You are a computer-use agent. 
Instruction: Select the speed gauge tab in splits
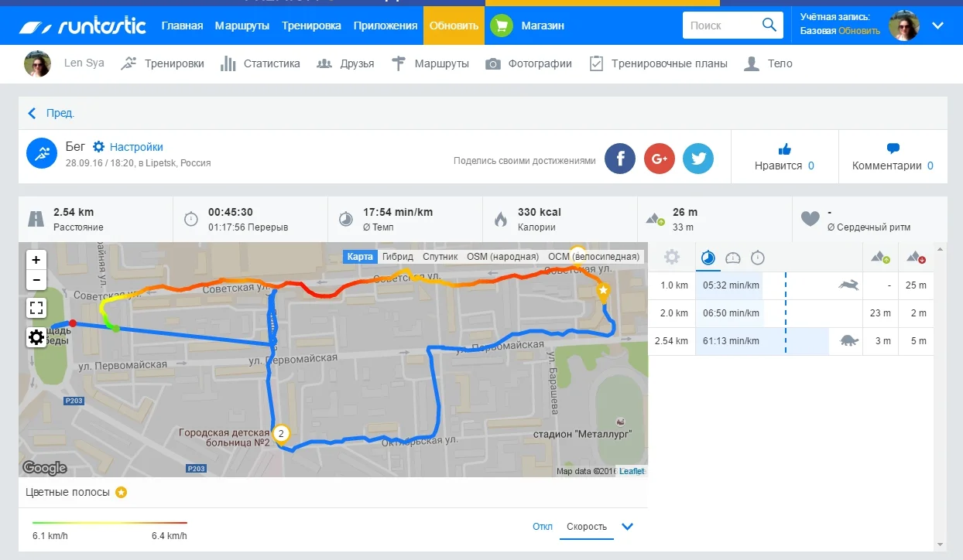coord(733,258)
